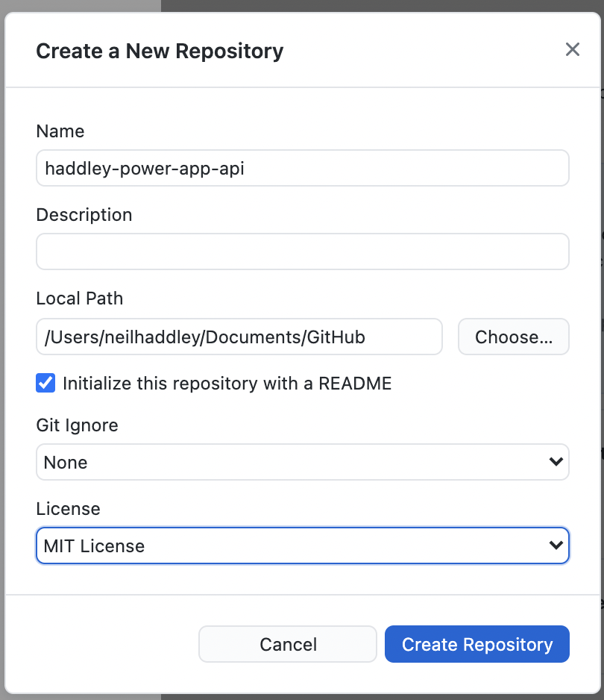604x700 pixels.
Task: Click the Name input field
Action: point(302,168)
